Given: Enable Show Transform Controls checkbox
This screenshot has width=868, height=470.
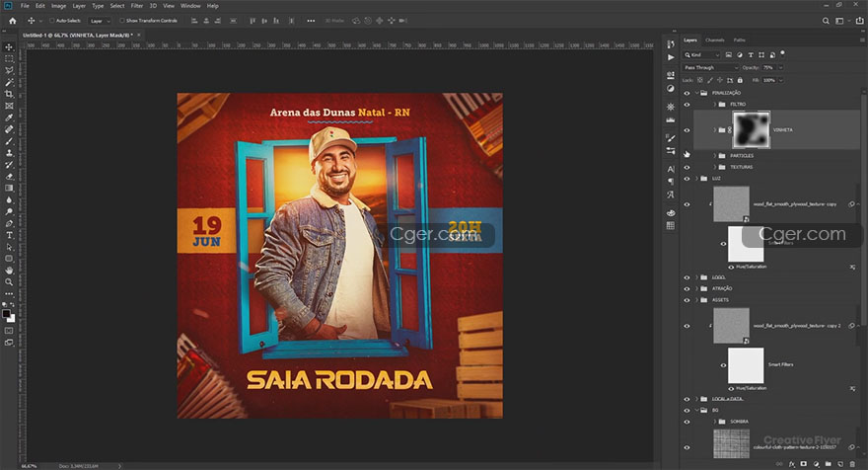Looking at the screenshot, I should pos(121,21).
